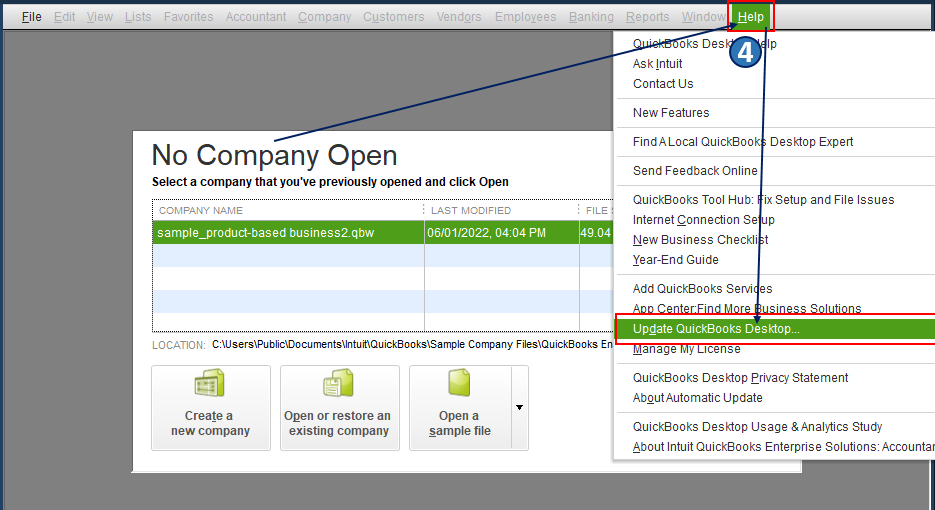935x510 pixels.
Task: Choose About Intuit QuickBooks Enterprise Solutions
Action: 784,447
